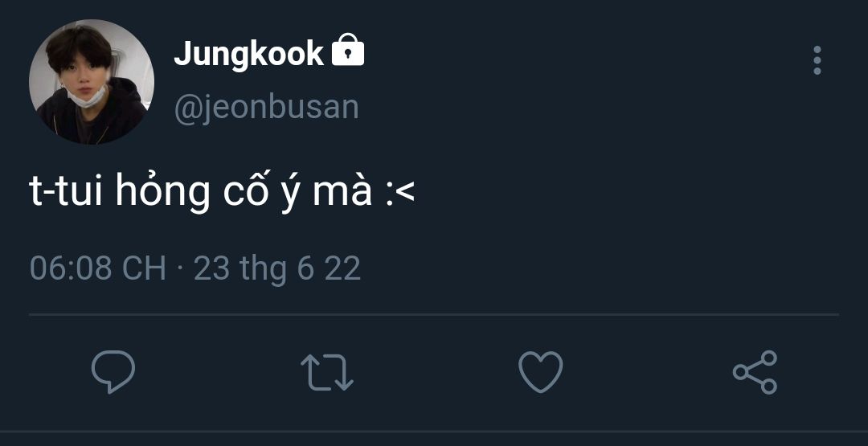
Task: Click the heart icon under the tweet
Action: [540, 372]
